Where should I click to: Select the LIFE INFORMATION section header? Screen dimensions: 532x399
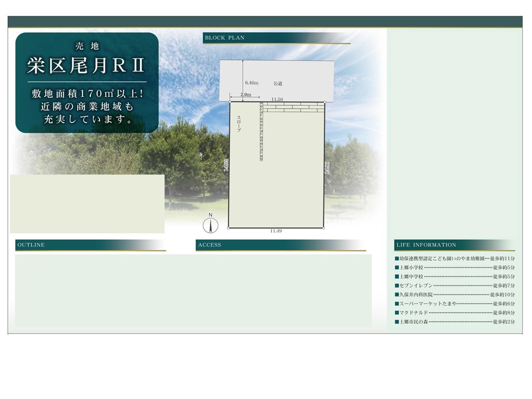tap(426, 245)
